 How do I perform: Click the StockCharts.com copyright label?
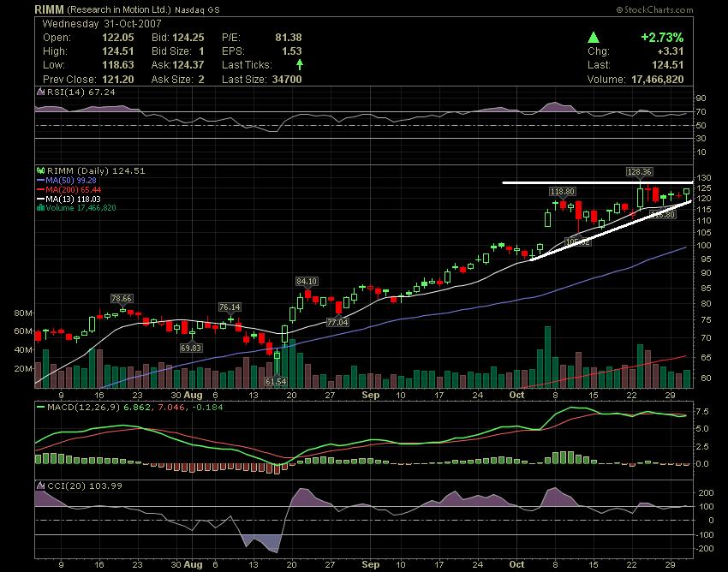[x=654, y=9]
